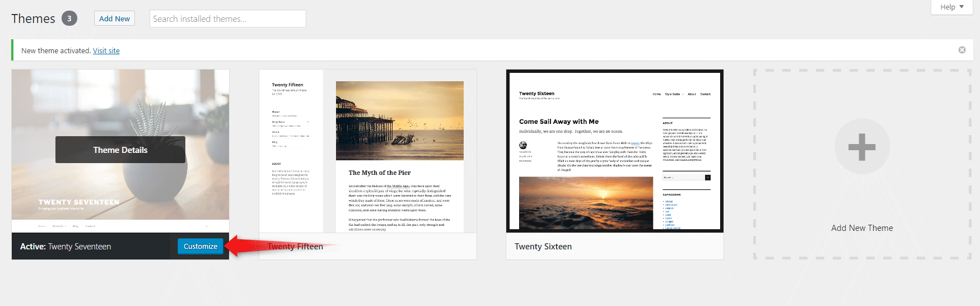Screen dimensions: 980x306
Task: Click The Myth of the Pier heading
Action: (x=379, y=173)
